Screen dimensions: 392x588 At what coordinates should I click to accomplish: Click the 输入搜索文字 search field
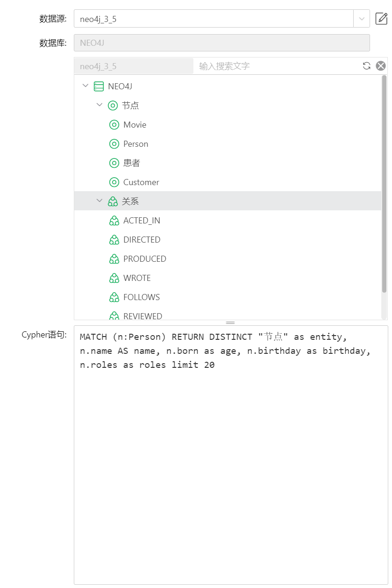pos(278,66)
